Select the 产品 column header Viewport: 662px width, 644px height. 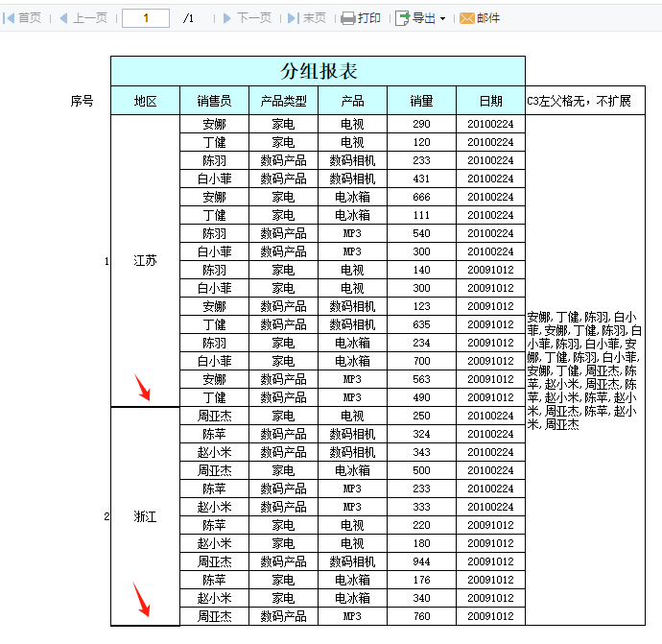coord(352,101)
